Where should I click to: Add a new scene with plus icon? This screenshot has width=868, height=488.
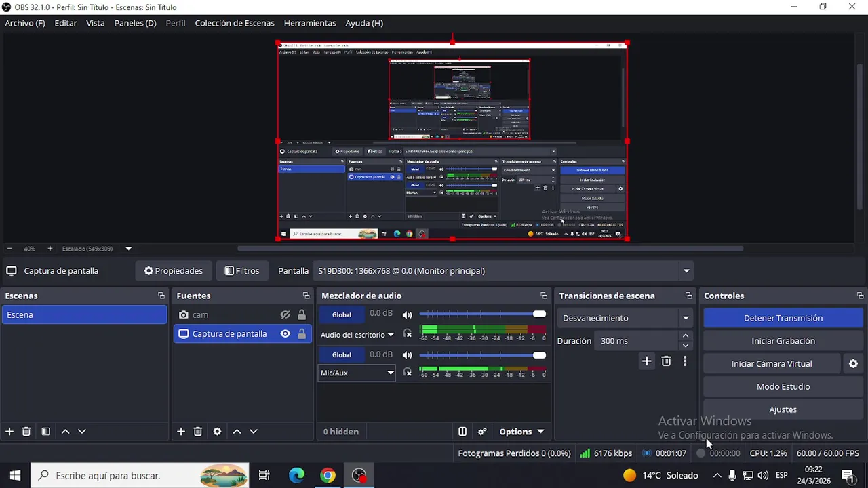point(9,432)
